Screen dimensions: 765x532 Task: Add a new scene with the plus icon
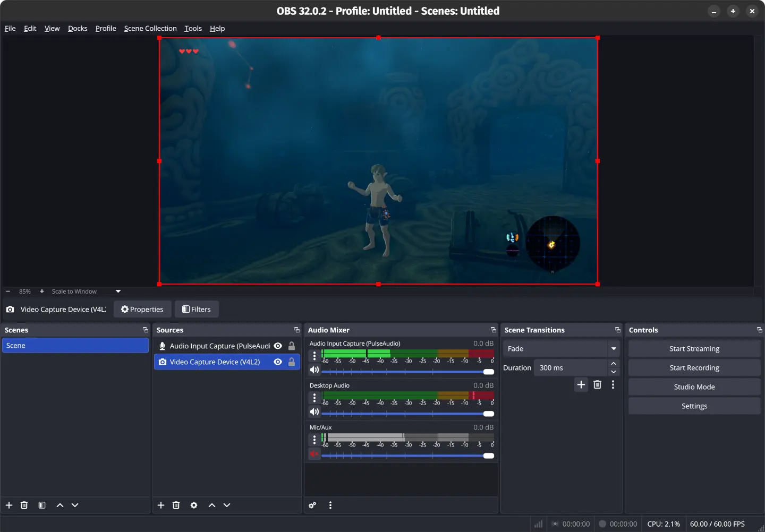[8, 505]
